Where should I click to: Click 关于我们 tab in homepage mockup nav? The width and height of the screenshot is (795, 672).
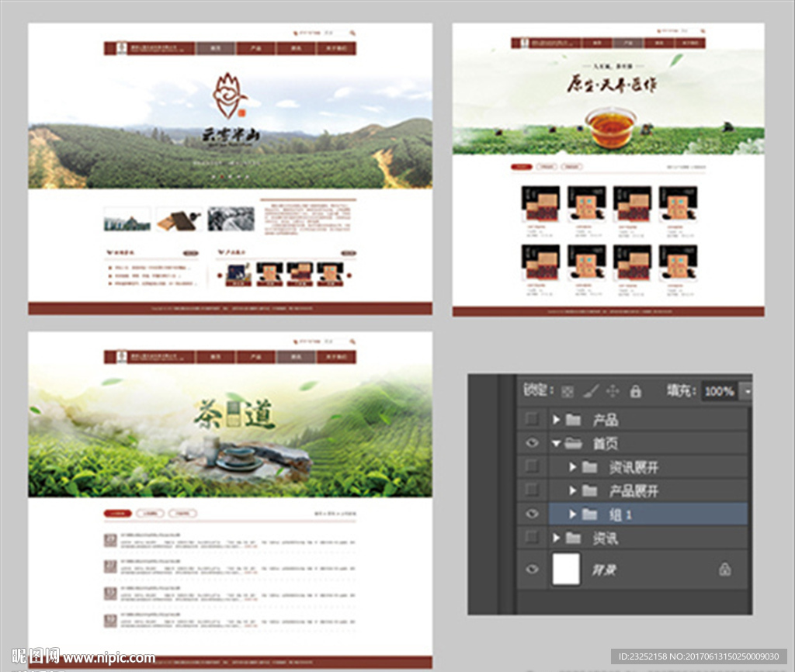click(x=336, y=48)
